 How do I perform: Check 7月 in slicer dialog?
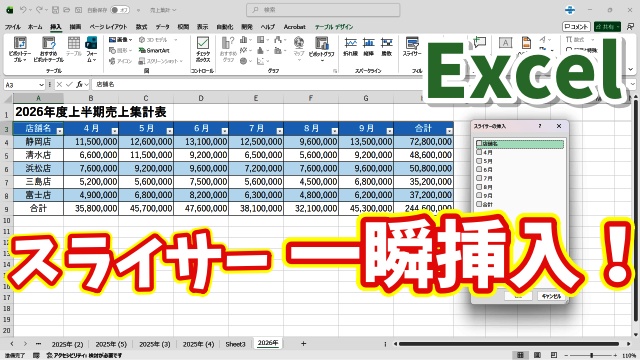[x=479, y=178]
